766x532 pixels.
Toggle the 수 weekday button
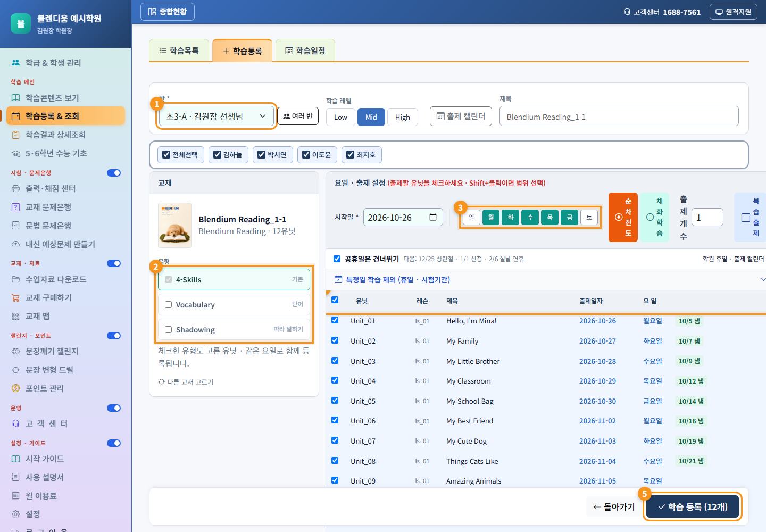point(530,217)
